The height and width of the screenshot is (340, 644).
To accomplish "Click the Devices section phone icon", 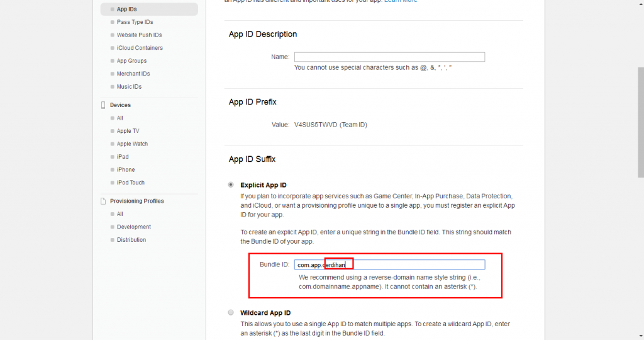I will [x=104, y=105].
